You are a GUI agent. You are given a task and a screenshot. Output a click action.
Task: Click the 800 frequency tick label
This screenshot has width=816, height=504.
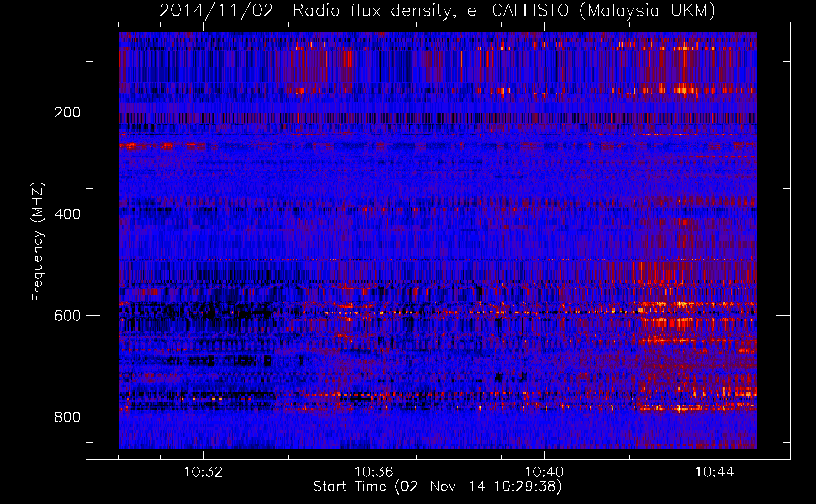click(x=67, y=417)
